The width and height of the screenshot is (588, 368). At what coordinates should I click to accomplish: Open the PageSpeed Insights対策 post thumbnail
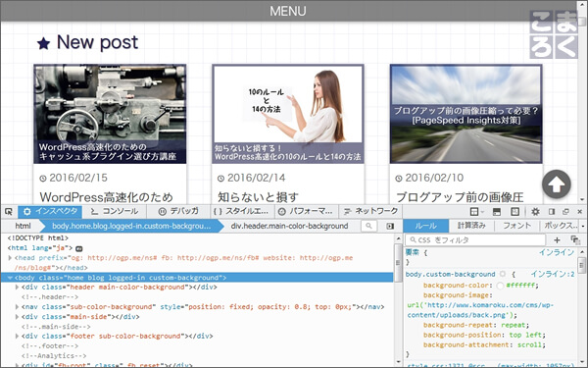pos(466,114)
